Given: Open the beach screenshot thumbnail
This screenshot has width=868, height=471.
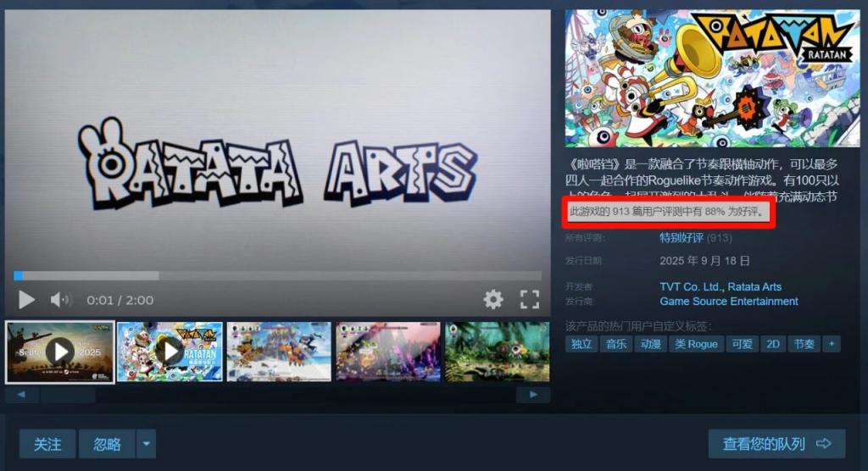Looking at the screenshot, I should point(279,352).
